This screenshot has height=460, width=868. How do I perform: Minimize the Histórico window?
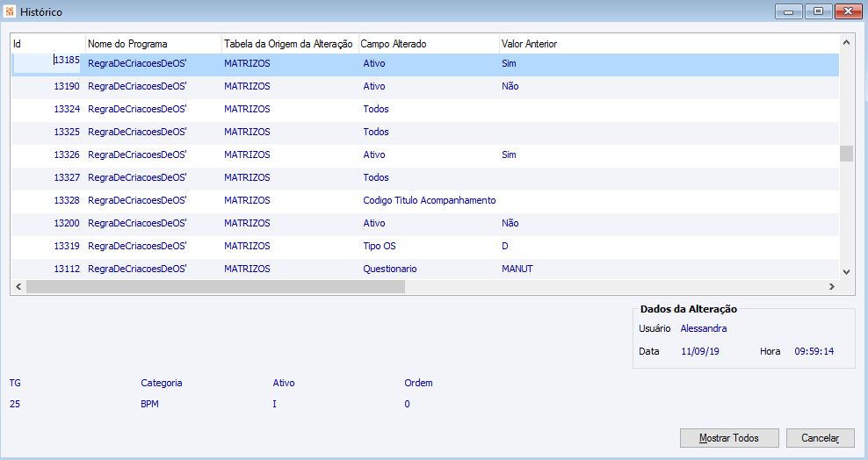click(x=788, y=11)
